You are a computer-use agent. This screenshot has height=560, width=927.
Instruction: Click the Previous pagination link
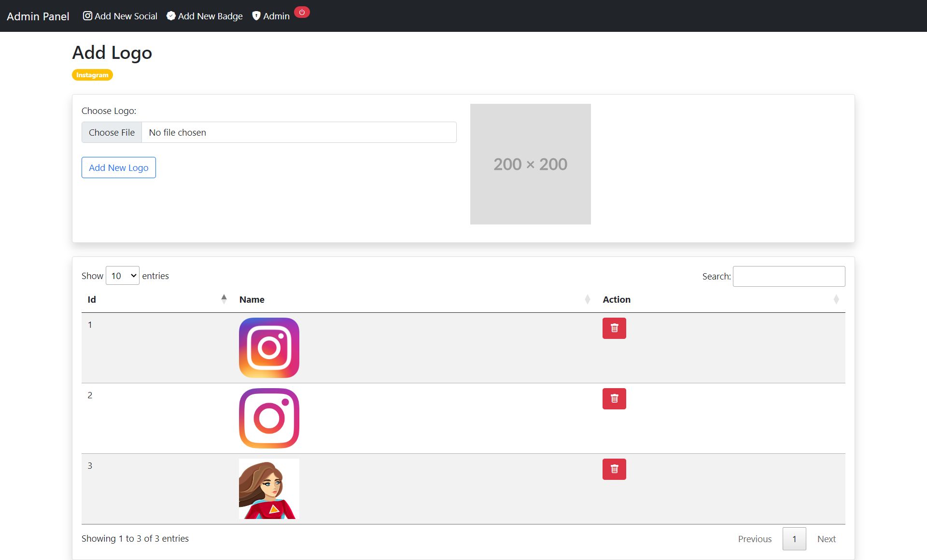coord(755,539)
